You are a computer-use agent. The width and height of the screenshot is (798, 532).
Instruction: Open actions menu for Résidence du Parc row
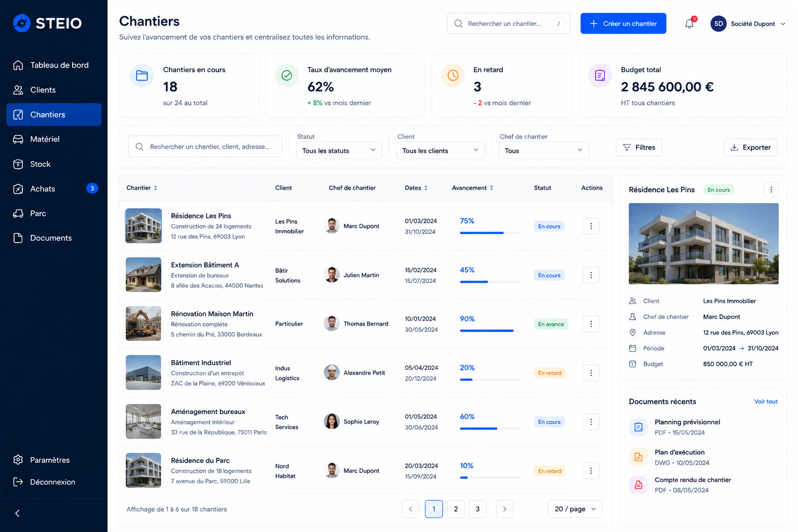coord(591,471)
